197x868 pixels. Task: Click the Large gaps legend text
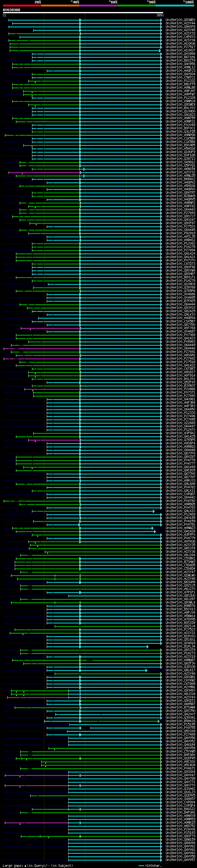pyautogui.click(x=38, y=865)
